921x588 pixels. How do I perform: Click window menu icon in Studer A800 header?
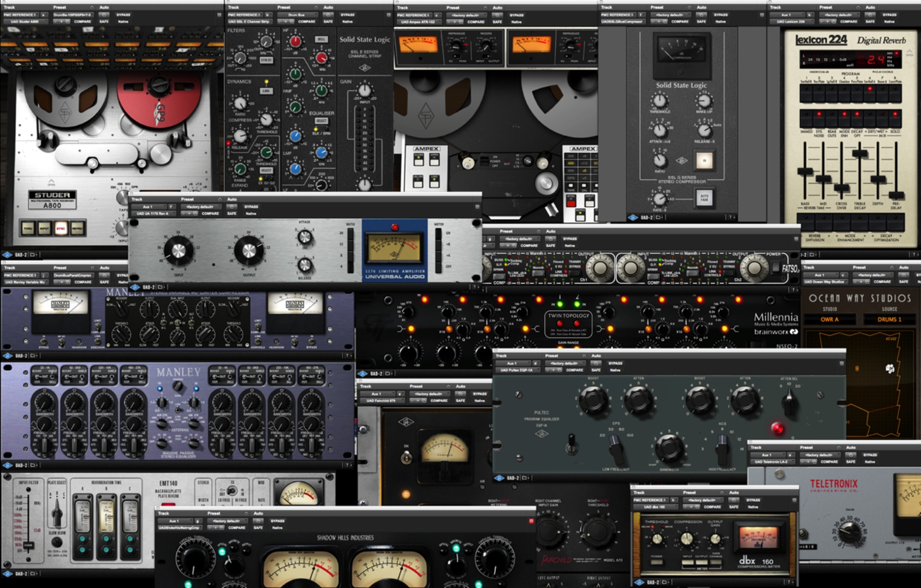pos(219,15)
